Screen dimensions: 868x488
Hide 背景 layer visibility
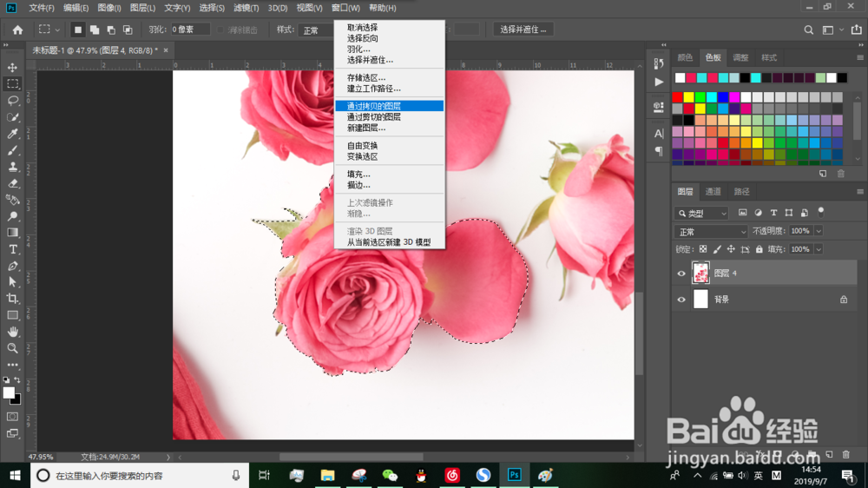point(681,300)
